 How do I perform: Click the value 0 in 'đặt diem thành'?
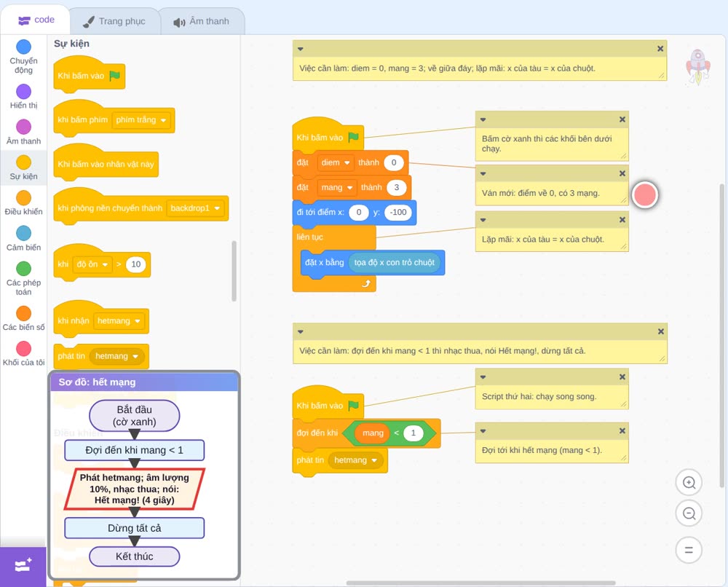tap(394, 162)
